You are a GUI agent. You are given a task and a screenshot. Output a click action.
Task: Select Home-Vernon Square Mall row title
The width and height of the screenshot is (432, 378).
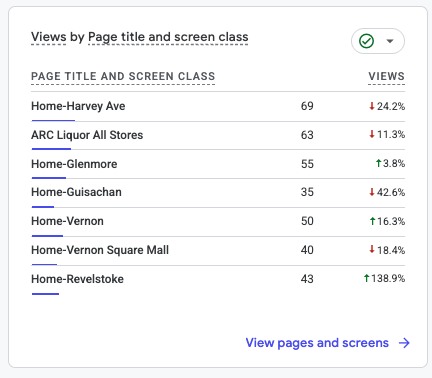tap(100, 250)
